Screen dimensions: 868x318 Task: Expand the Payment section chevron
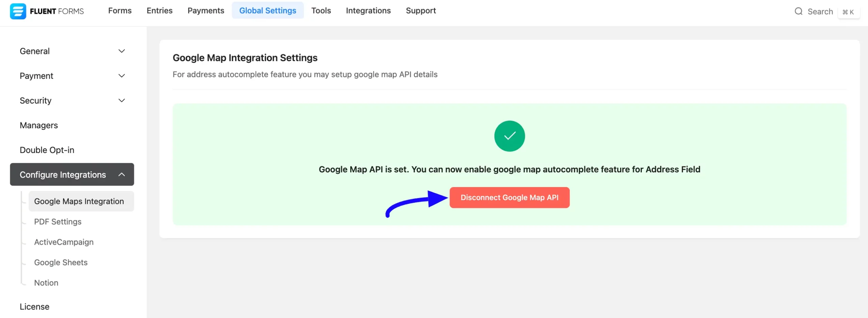[x=121, y=76]
